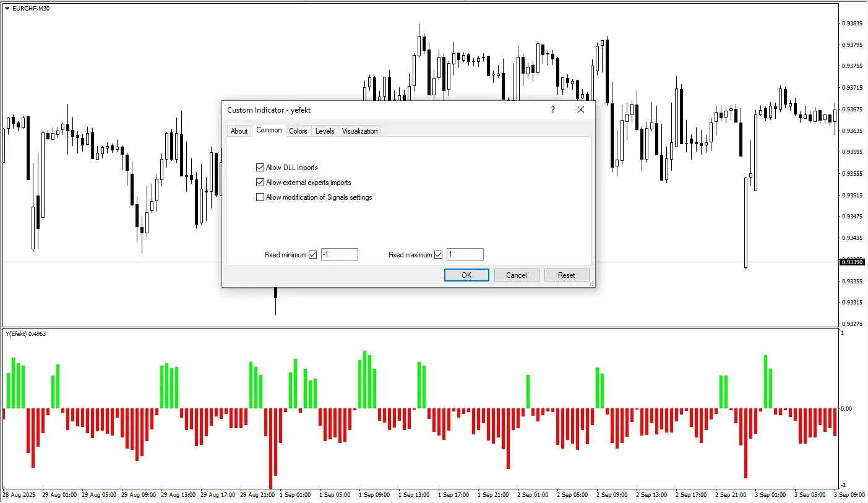The height and width of the screenshot is (503, 868).
Task: Open the Colors tab
Action: point(298,131)
